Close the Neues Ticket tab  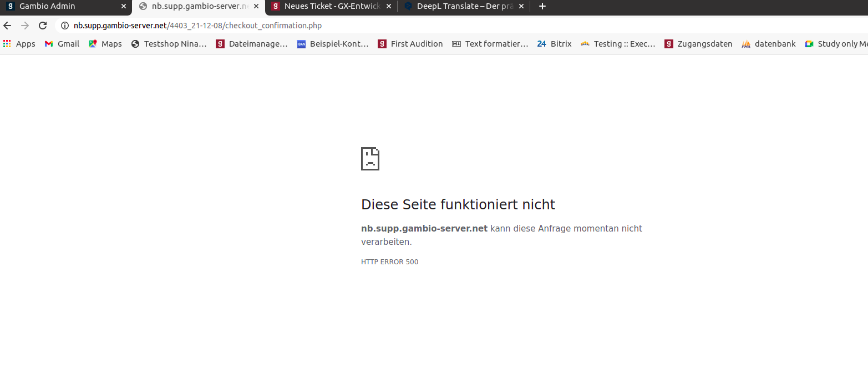point(389,7)
